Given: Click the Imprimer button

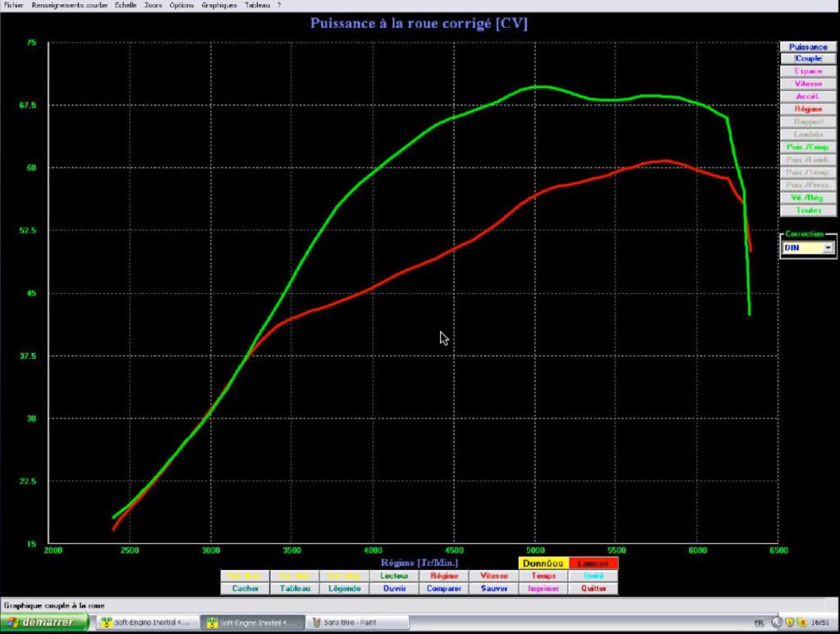Looking at the screenshot, I should pyautogui.click(x=543, y=588).
